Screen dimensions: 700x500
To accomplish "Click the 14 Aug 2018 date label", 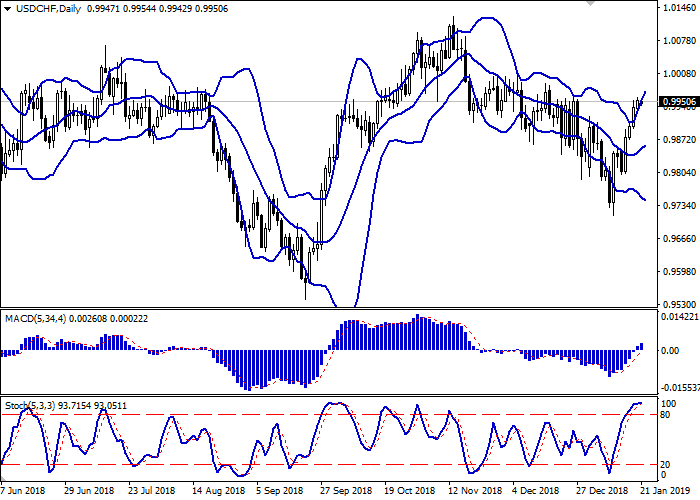I will pos(219,491).
